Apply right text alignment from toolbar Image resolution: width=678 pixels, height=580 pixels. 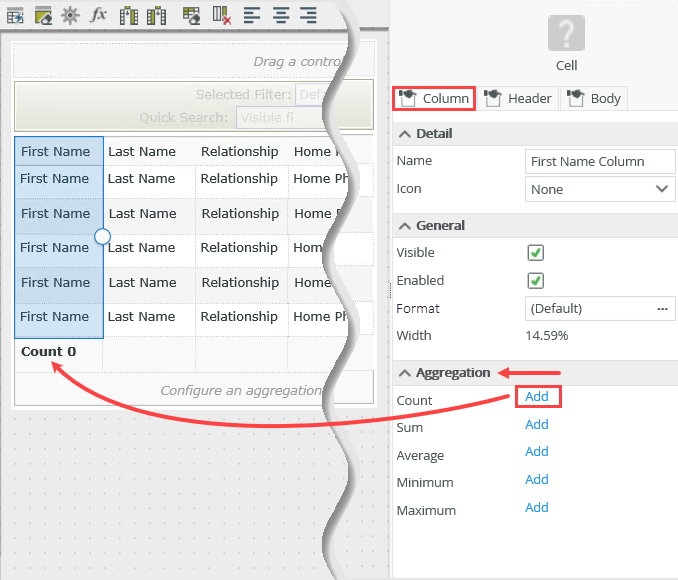[x=309, y=16]
